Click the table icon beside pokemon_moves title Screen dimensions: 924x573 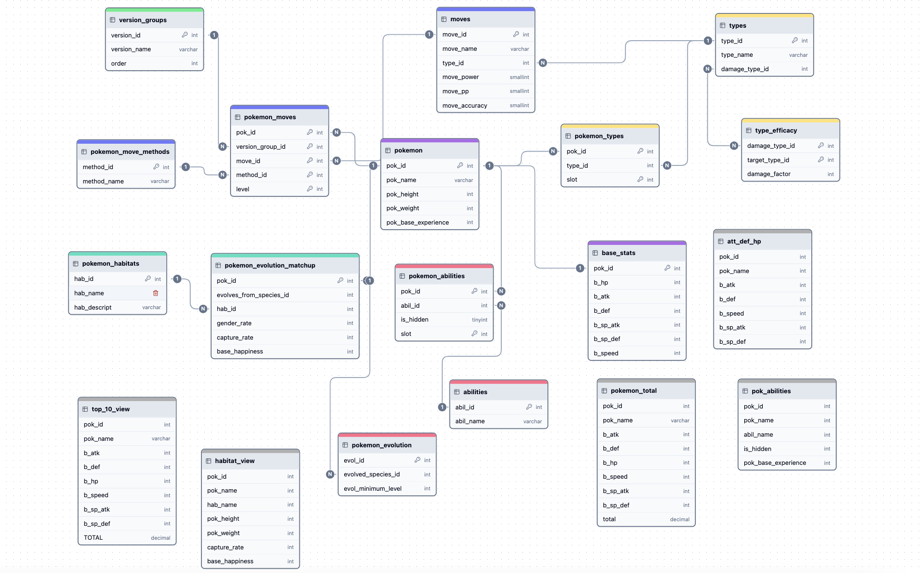pos(237,117)
